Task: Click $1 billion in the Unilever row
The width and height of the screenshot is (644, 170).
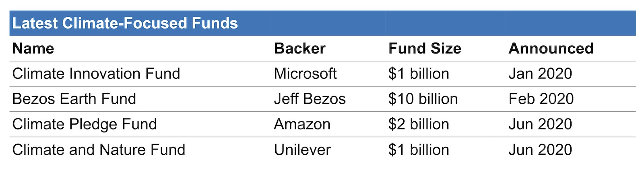Action: click(419, 150)
